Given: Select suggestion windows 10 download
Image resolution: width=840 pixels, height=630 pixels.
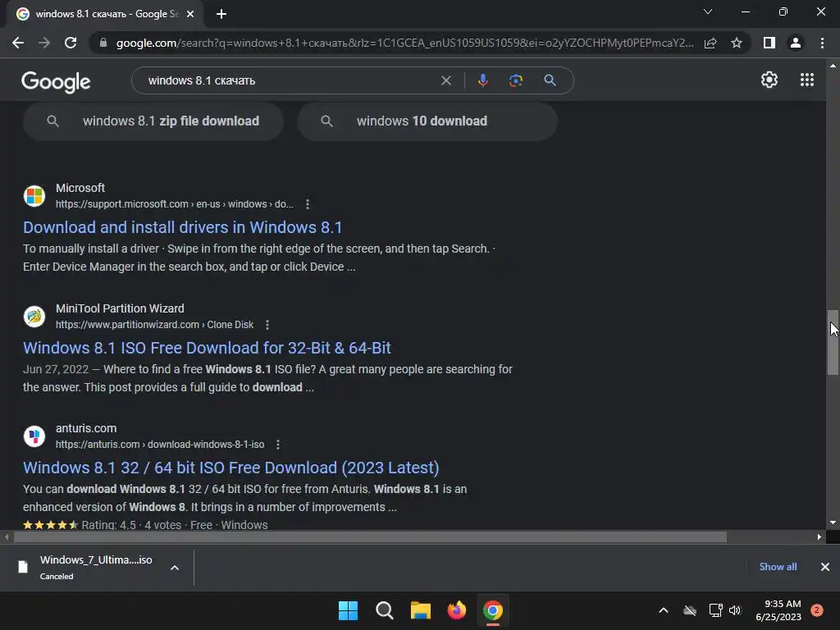Looking at the screenshot, I should point(427,121).
